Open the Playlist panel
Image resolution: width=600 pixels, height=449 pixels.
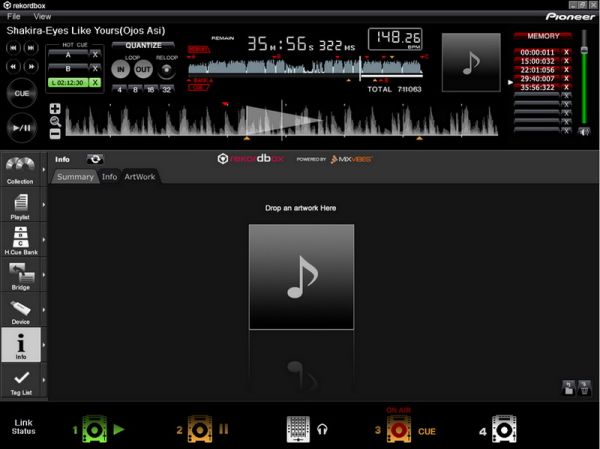point(20,205)
